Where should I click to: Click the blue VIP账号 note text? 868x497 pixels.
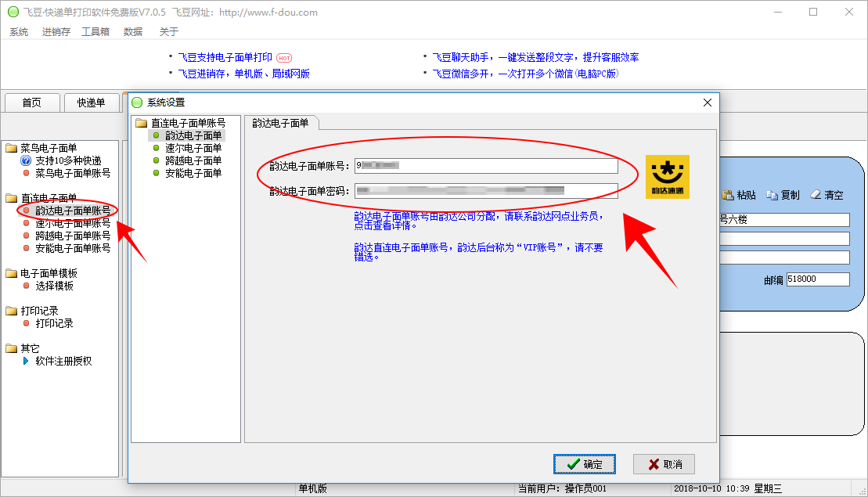(479, 252)
